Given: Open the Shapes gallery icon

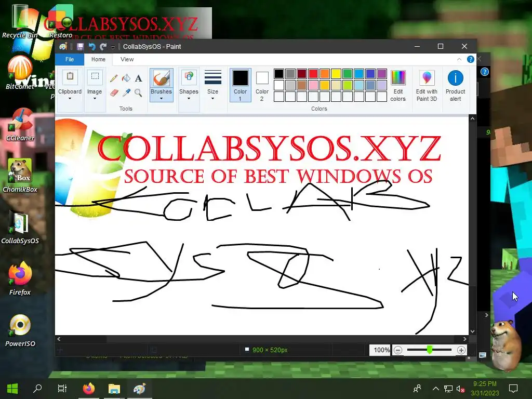Looking at the screenshot, I should [x=189, y=77].
